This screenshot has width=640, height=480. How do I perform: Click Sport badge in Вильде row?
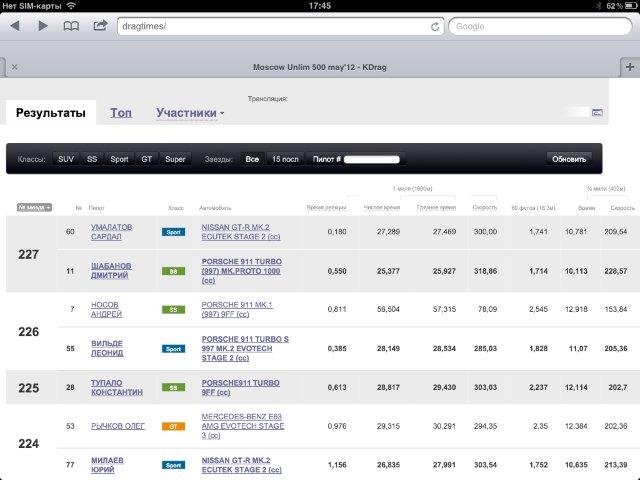tap(173, 349)
